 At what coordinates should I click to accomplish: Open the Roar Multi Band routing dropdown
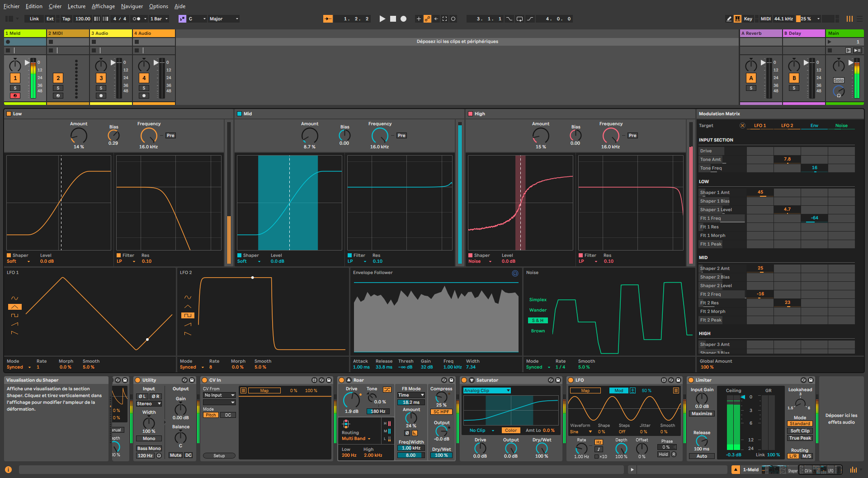(x=356, y=439)
